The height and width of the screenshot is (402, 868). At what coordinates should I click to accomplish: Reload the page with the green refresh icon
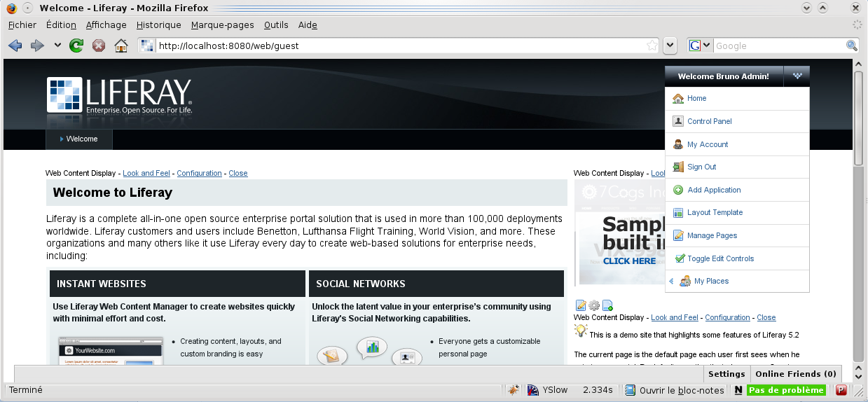tap(76, 46)
